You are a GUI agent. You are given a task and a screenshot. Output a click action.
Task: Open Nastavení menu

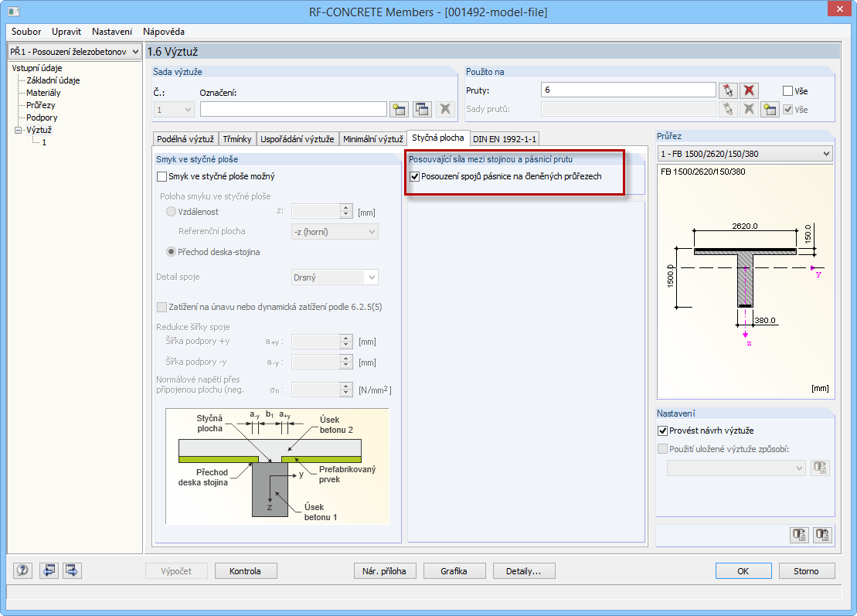[112, 32]
